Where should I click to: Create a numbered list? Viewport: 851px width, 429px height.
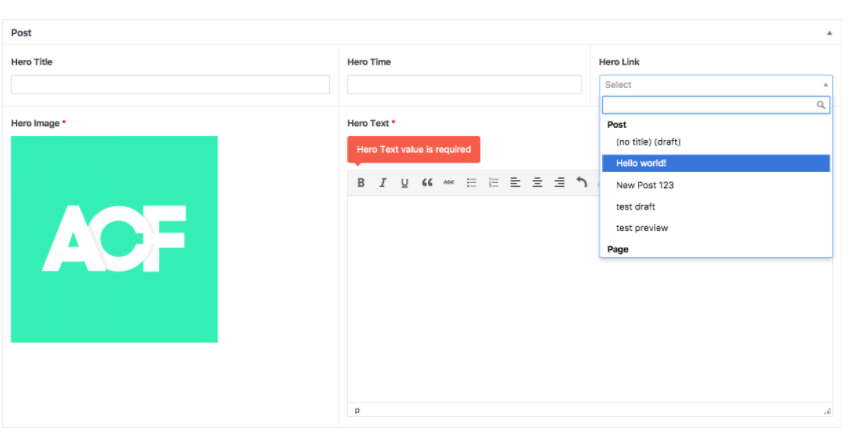tap(493, 182)
